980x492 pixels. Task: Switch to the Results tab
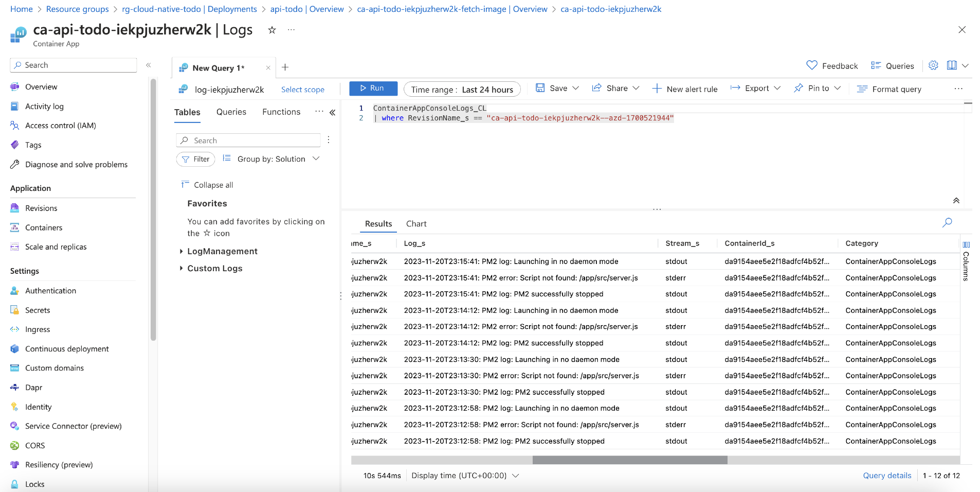pyautogui.click(x=378, y=224)
